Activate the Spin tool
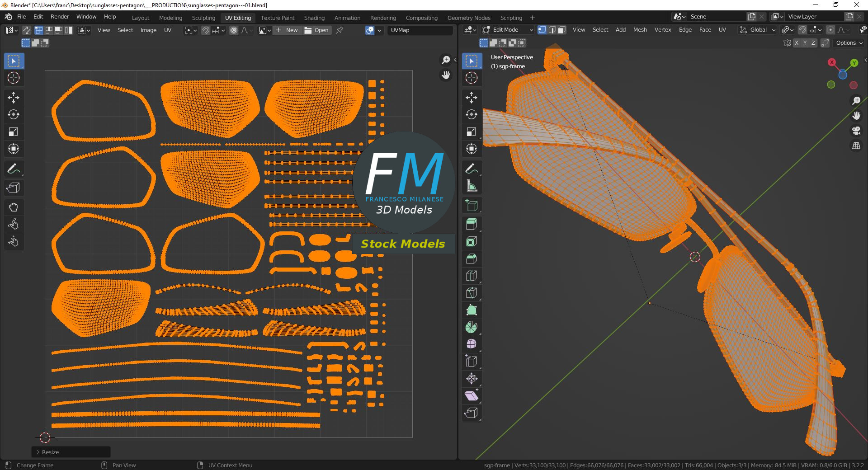 [x=472, y=327]
